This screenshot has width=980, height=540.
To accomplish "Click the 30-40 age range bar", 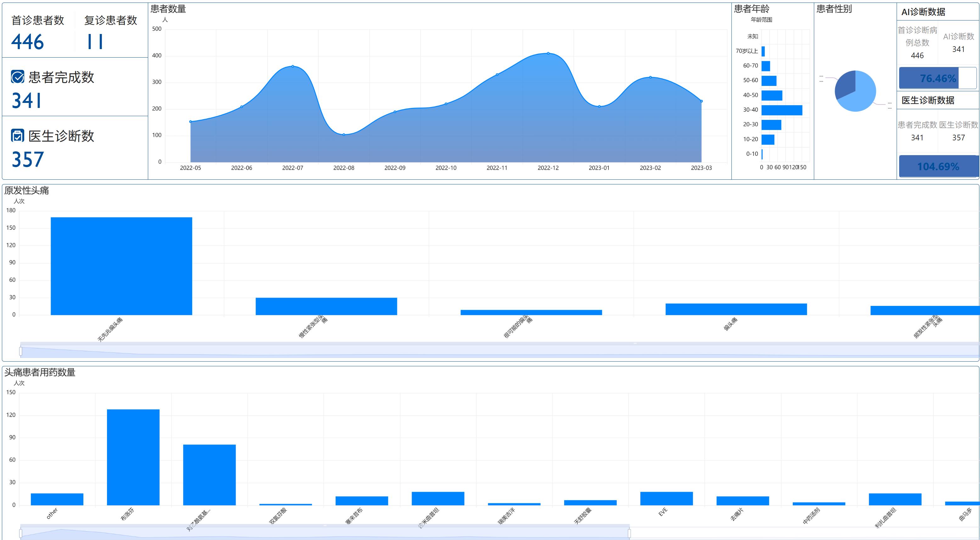I will click(781, 110).
